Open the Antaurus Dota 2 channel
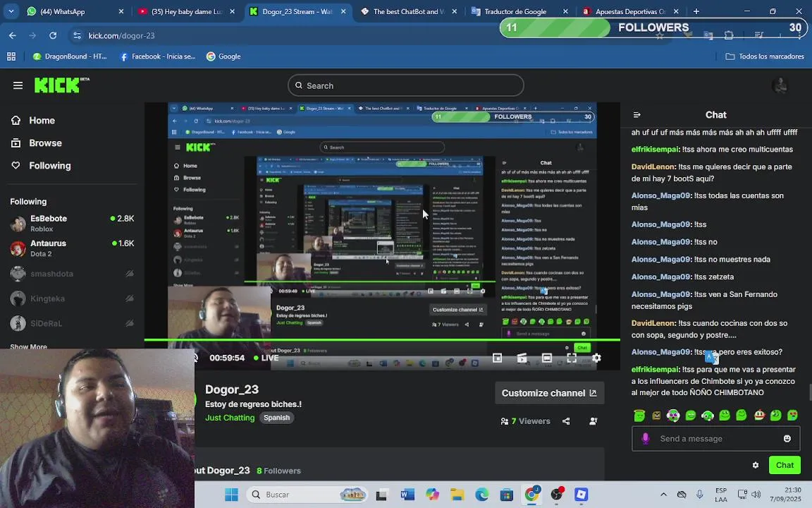This screenshot has height=508, width=812. point(72,248)
